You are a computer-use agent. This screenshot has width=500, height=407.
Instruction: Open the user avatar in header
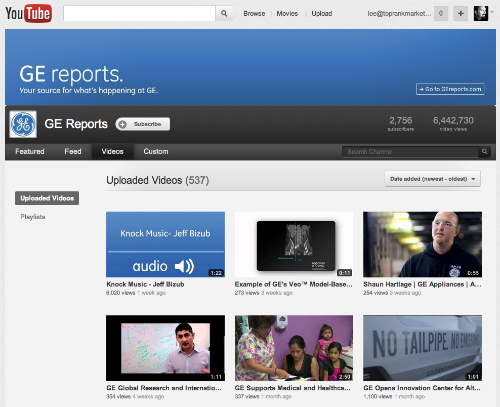481,13
